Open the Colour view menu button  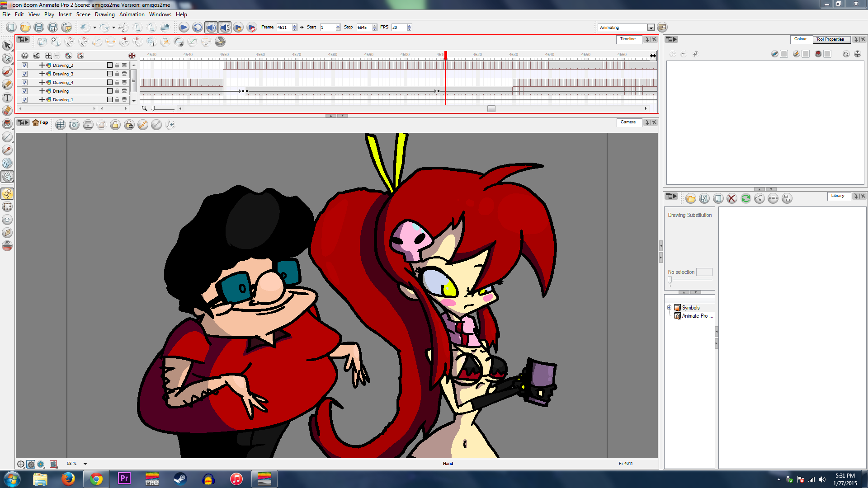coord(671,40)
